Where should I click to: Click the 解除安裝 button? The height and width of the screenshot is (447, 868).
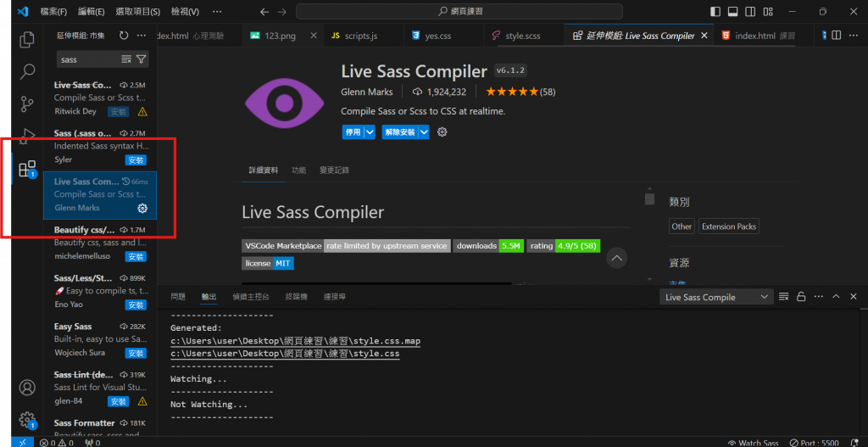pyautogui.click(x=400, y=132)
